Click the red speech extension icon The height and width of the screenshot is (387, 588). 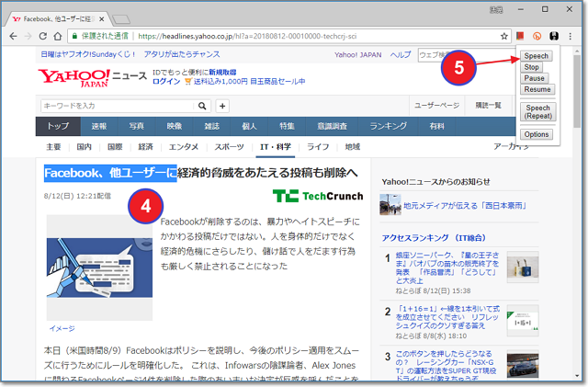click(x=520, y=37)
